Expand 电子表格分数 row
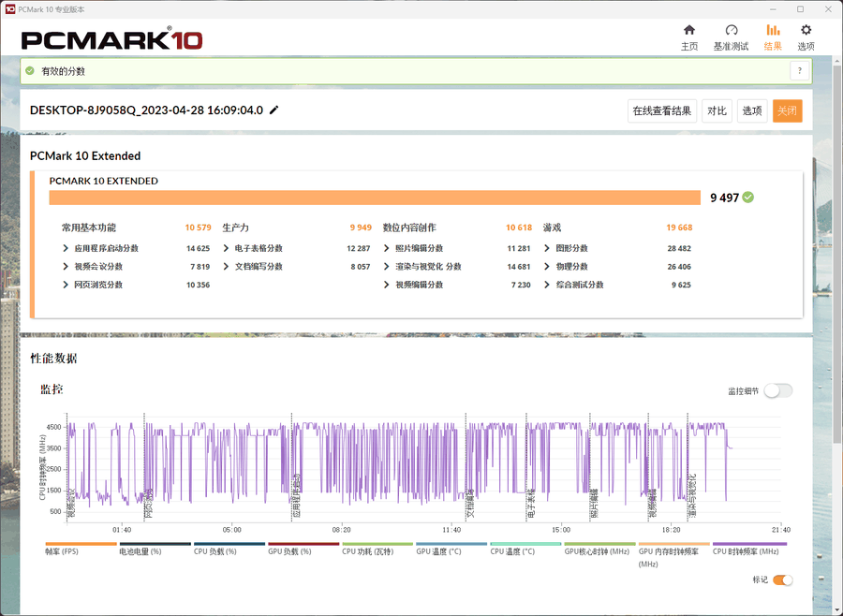This screenshot has width=843, height=616. pyautogui.click(x=227, y=249)
